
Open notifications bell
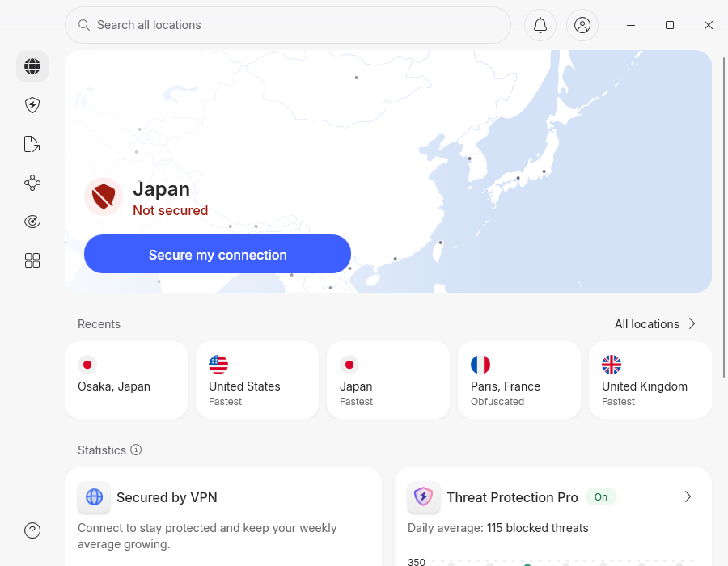[x=540, y=25]
